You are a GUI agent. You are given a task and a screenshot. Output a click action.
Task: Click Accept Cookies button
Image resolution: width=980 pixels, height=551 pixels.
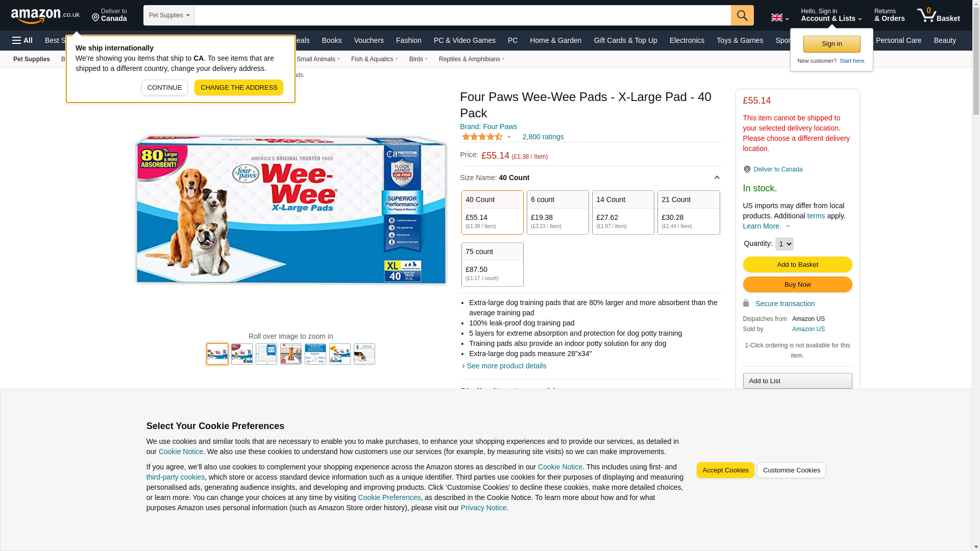725,470
